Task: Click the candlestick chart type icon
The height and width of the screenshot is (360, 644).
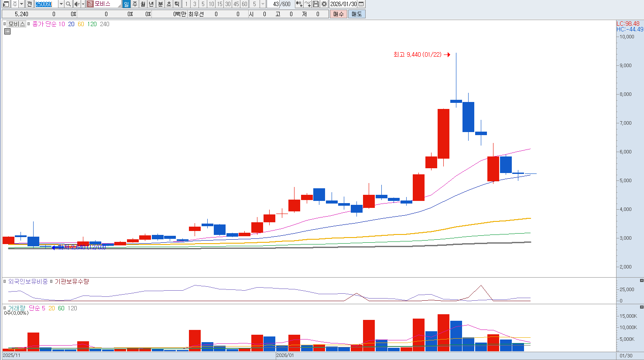Action: click(x=299, y=4)
